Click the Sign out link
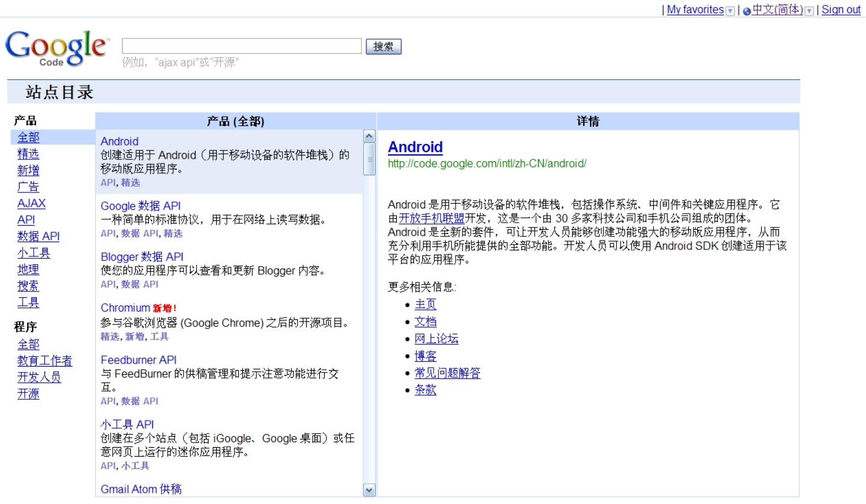Screen dimensions: 866x504 (841, 9)
